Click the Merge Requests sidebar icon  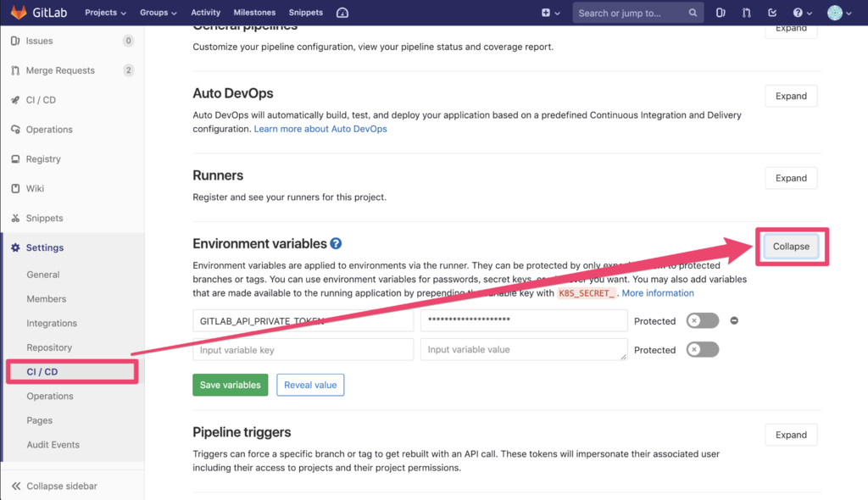pyautogui.click(x=15, y=70)
